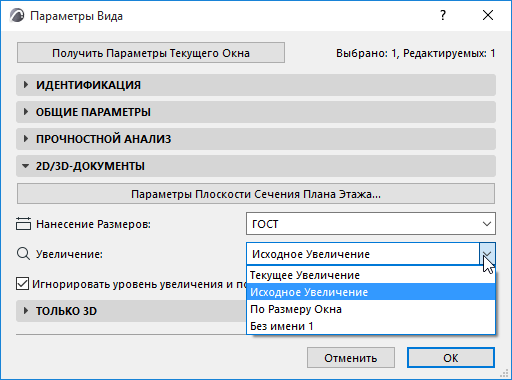Toggle Игнорировать уровень увеличения checkbox
This screenshot has width=512, height=380.
(22, 284)
